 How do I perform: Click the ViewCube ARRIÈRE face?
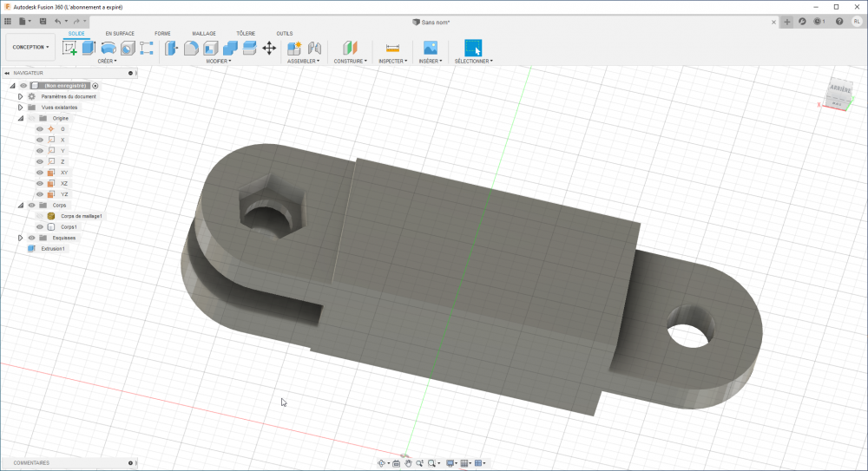pyautogui.click(x=839, y=89)
